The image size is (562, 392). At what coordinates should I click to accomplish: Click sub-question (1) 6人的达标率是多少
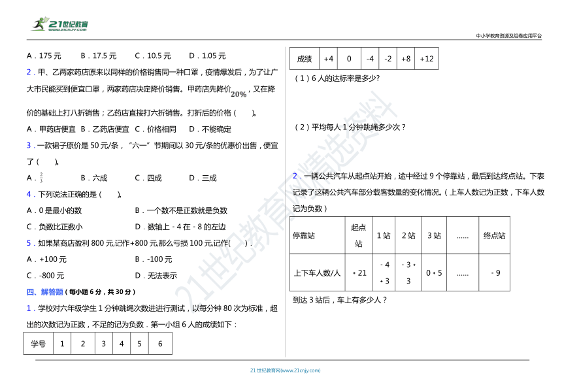[x=337, y=78]
